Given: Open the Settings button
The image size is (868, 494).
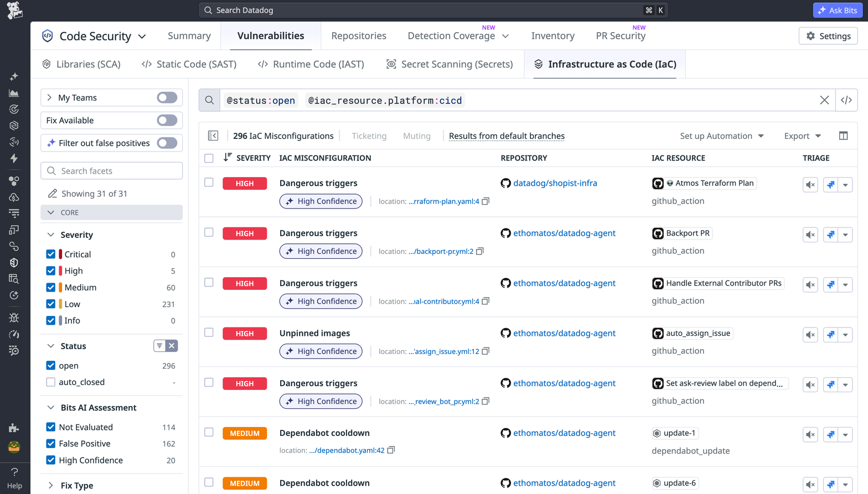Looking at the screenshot, I should tap(828, 36).
